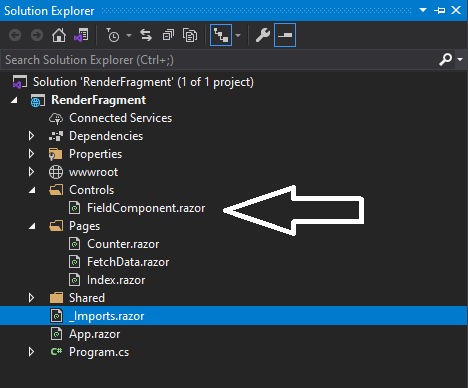Click the Solution Explorer title bar
Image resolution: width=468 pixels, height=388 pixels.
[x=233, y=10]
